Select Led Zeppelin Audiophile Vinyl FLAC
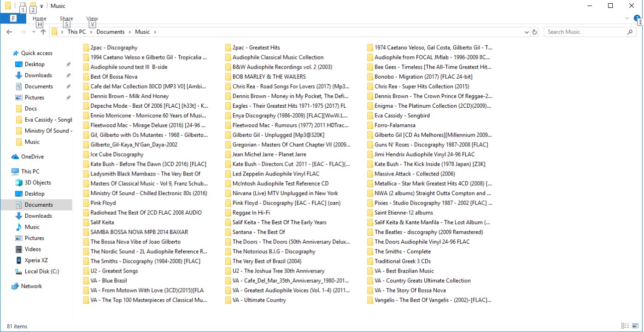 (x=275, y=174)
